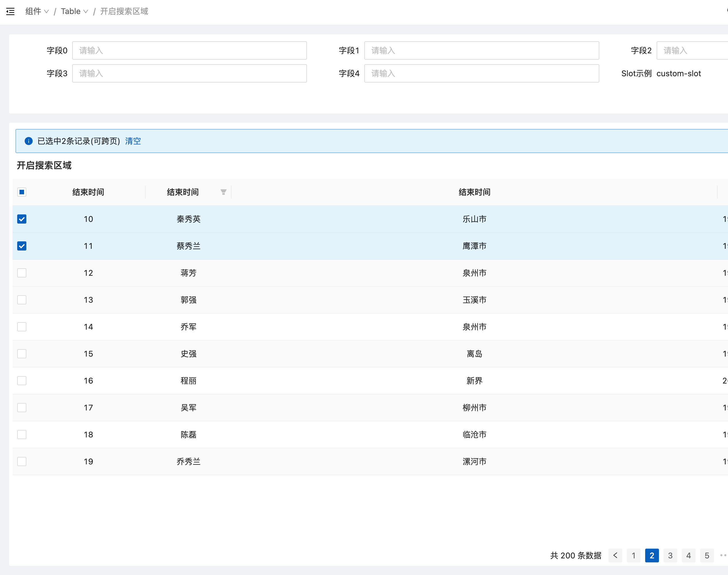Toggle the select-all checkbox in table header
The height and width of the screenshot is (575, 728).
tap(21, 192)
